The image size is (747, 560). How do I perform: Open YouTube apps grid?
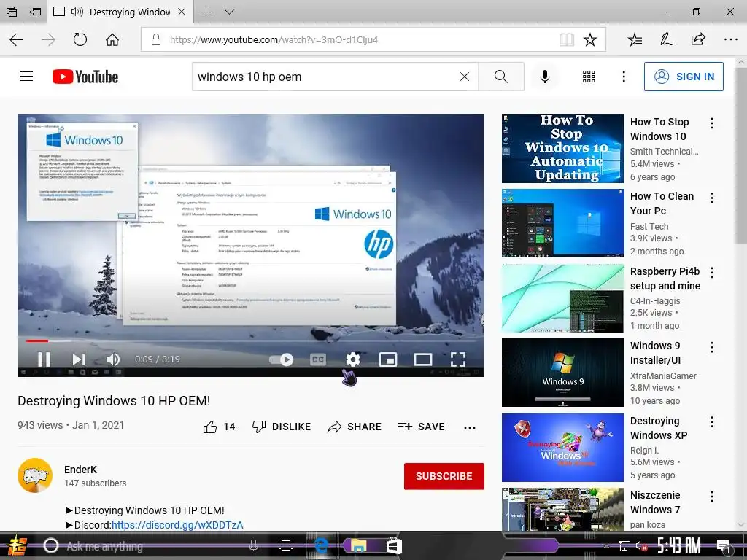(x=589, y=76)
